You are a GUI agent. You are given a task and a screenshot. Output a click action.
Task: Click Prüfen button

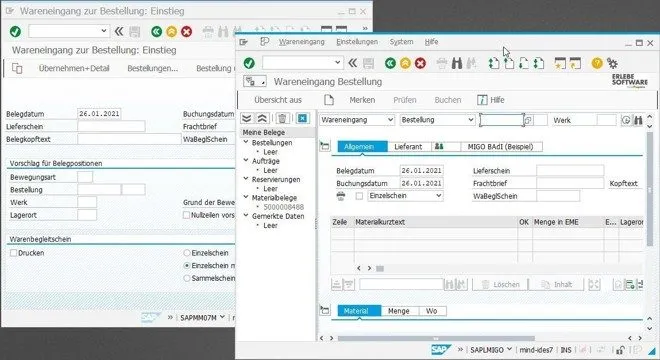(x=405, y=100)
